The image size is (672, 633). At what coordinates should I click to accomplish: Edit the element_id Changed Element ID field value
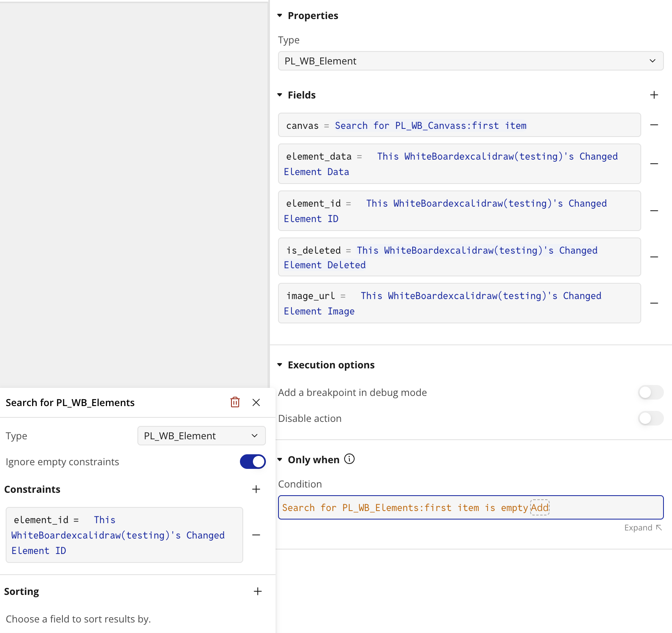[x=445, y=211]
